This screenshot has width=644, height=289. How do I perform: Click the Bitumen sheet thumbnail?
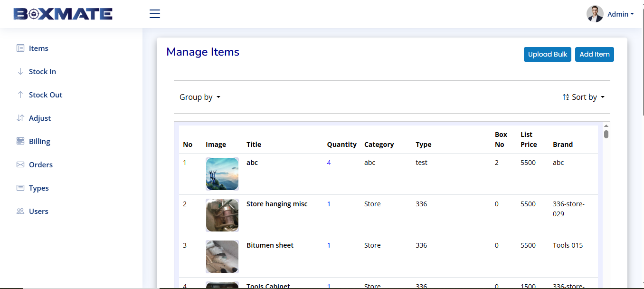click(222, 257)
